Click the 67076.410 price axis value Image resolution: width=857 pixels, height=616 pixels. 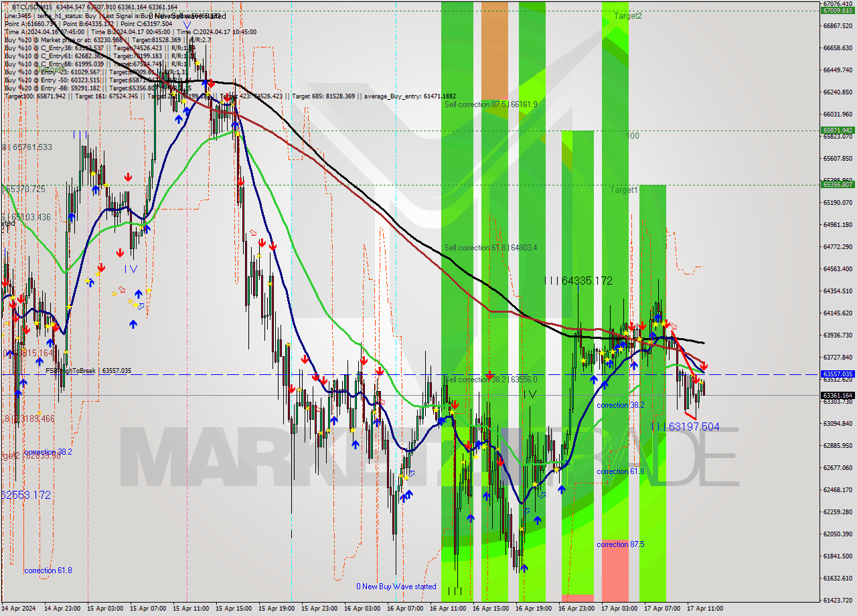(838, 3)
